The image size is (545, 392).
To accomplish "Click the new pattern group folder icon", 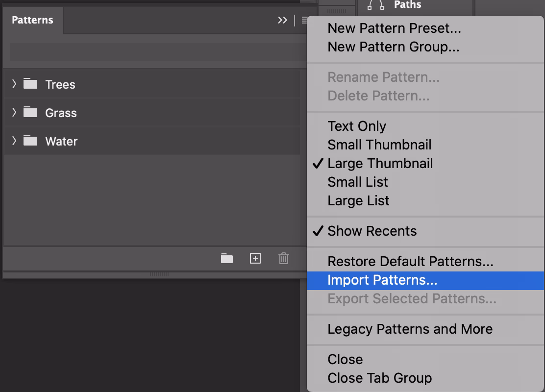I will (x=226, y=258).
